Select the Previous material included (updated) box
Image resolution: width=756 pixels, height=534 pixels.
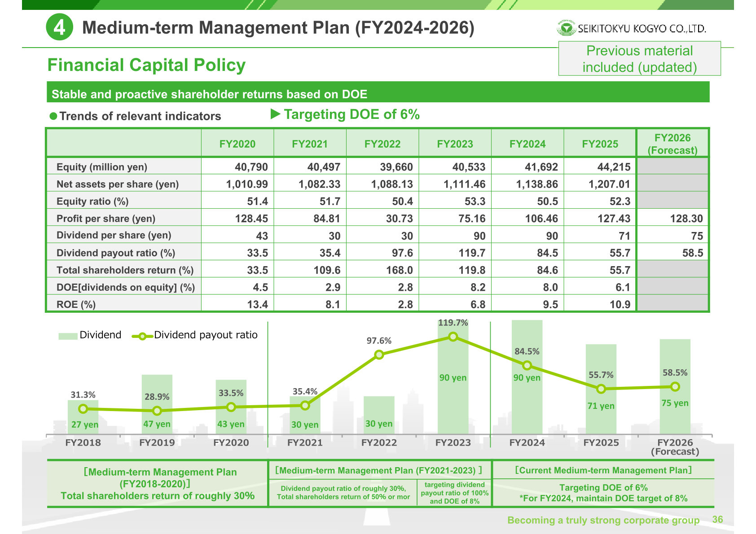coord(639,59)
